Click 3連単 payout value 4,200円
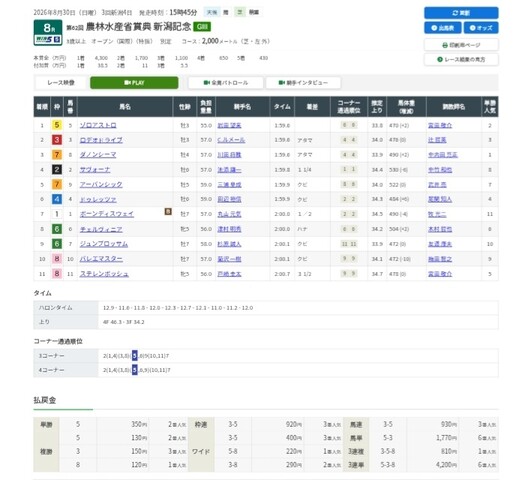This screenshot has width=532, height=480. [446, 465]
